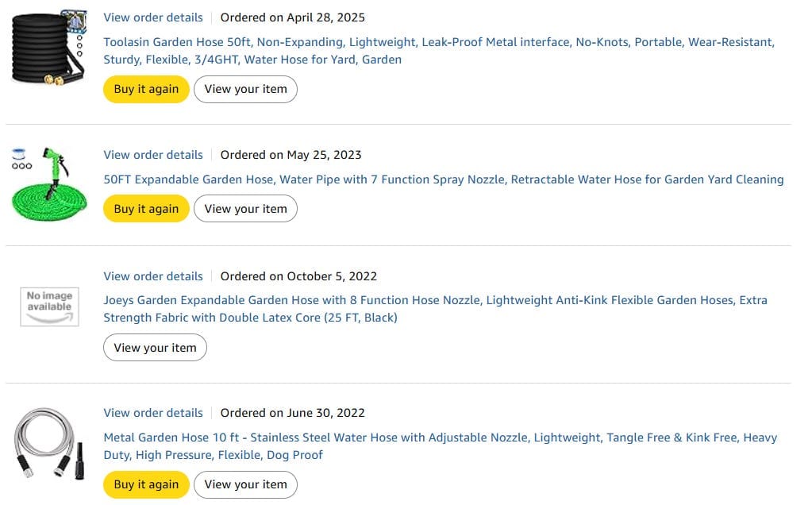Open the Metal Garden Hose 10 ft title link
This screenshot has height=505, width=812.
[x=441, y=446]
